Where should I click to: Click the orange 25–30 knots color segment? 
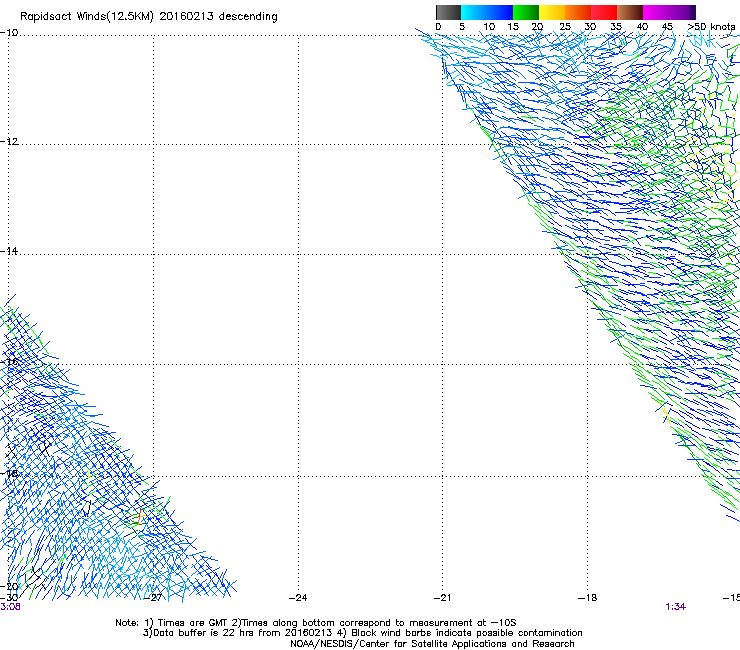click(x=578, y=12)
